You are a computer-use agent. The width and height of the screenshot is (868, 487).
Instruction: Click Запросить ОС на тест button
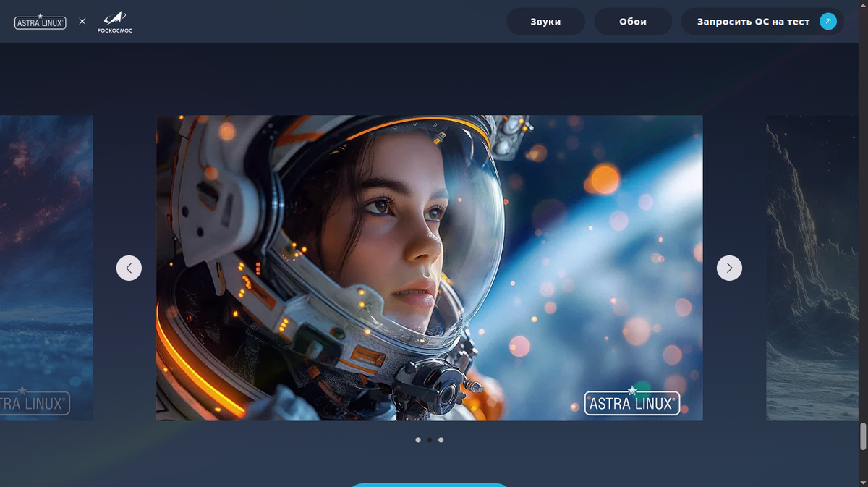pos(762,22)
